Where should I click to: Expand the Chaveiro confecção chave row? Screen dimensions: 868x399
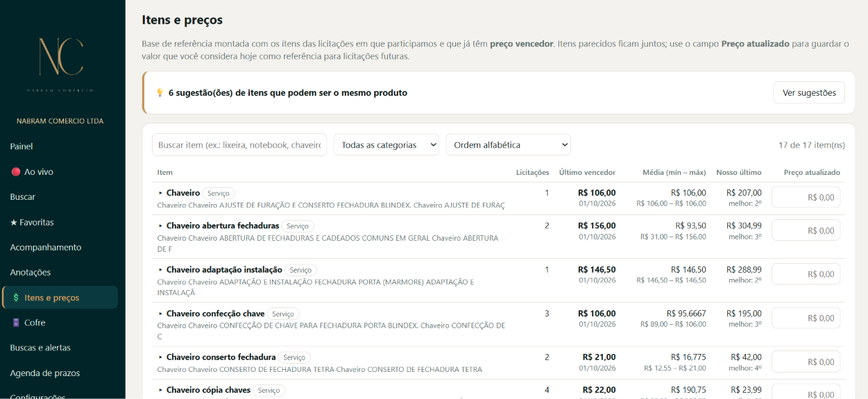160,314
